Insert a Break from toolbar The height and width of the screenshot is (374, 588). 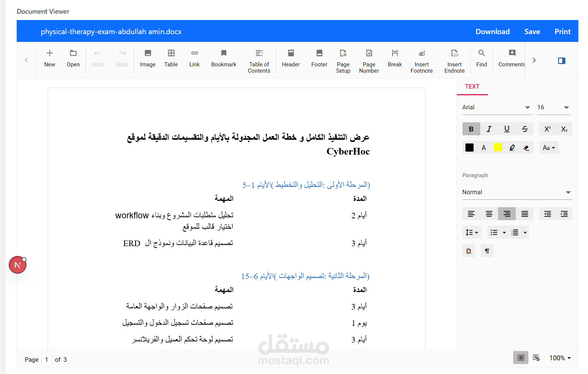(x=395, y=59)
